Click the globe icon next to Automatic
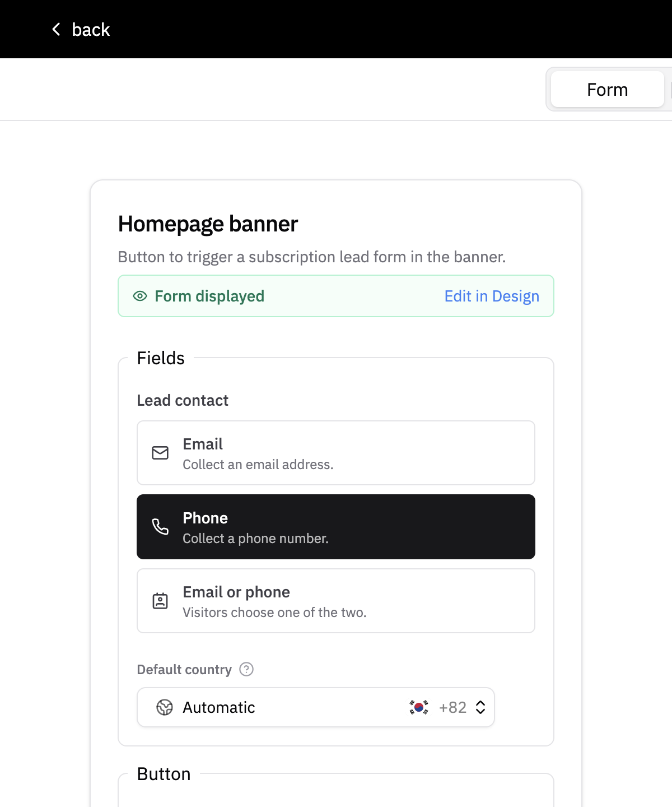 click(165, 707)
